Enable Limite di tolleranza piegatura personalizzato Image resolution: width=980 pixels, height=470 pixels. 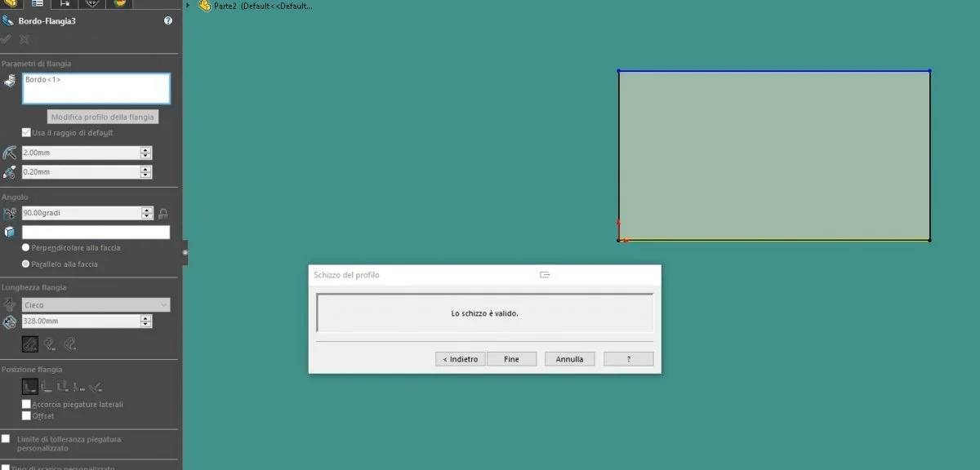click(6, 439)
